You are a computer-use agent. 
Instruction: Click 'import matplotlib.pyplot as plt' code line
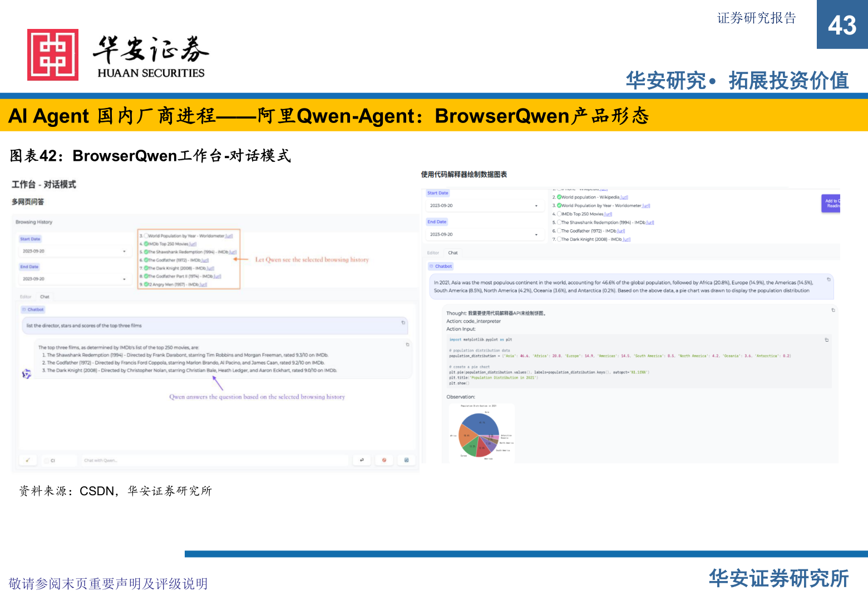coord(481,339)
